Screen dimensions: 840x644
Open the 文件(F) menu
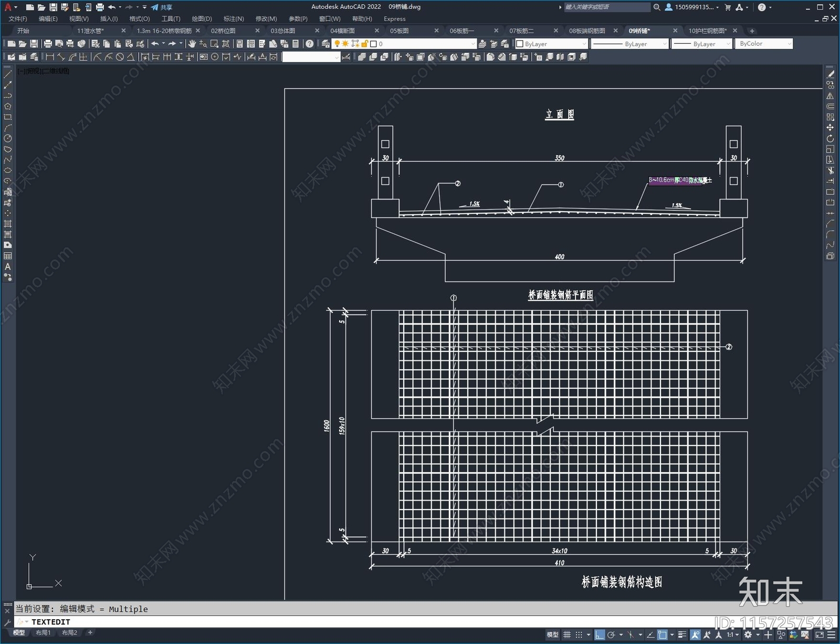(x=18, y=18)
